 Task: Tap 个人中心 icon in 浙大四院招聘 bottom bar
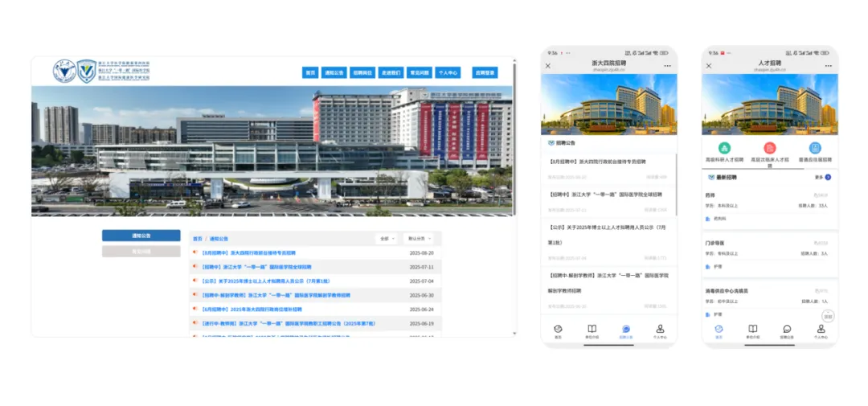click(660, 330)
